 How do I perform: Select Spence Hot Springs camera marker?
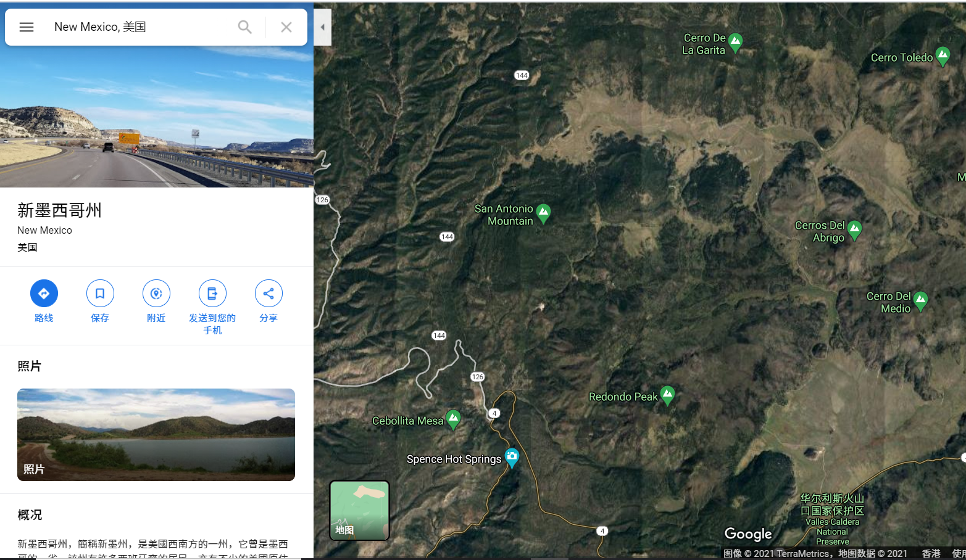click(x=512, y=458)
